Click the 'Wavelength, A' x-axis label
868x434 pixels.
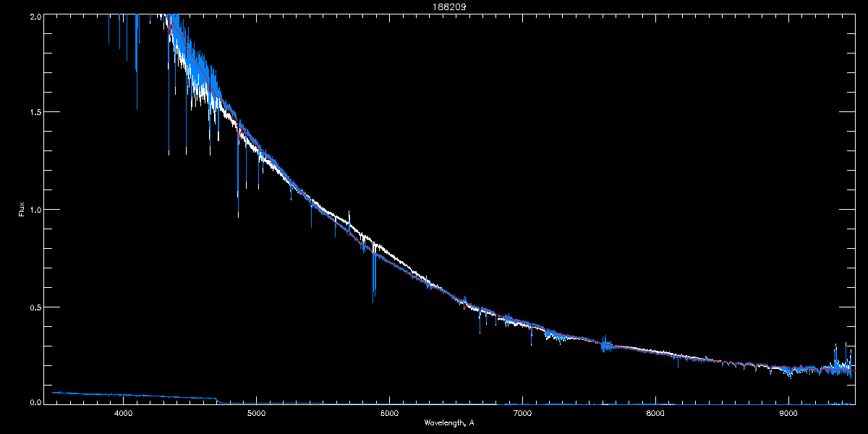[x=449, y=423]
